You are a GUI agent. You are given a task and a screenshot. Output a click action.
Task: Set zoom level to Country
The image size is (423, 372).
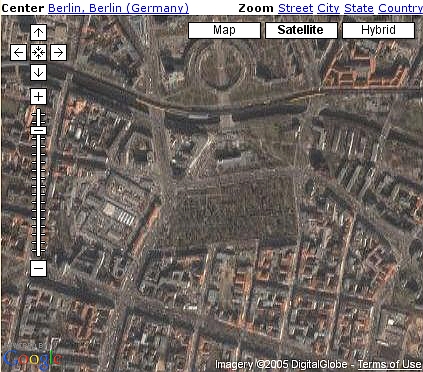[400, 8]
